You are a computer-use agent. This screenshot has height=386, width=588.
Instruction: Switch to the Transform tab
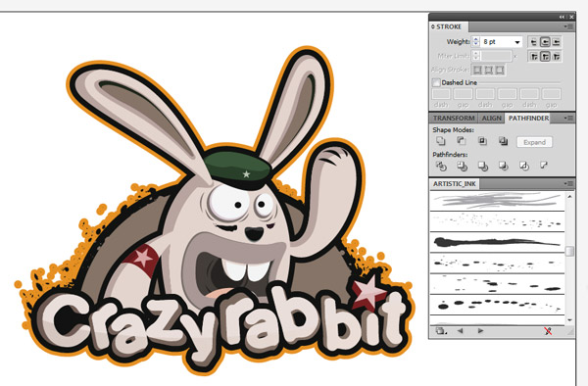point(454,118)
